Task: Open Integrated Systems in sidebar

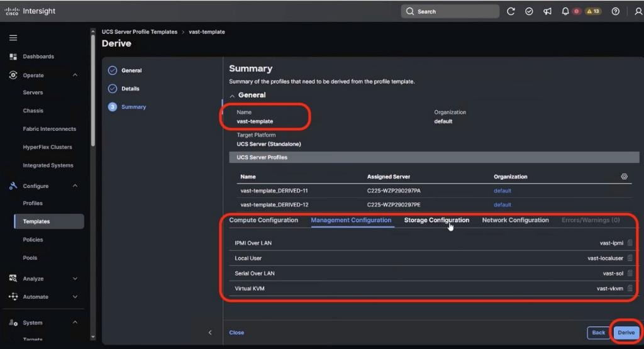Action: click(x=48, y=165)
